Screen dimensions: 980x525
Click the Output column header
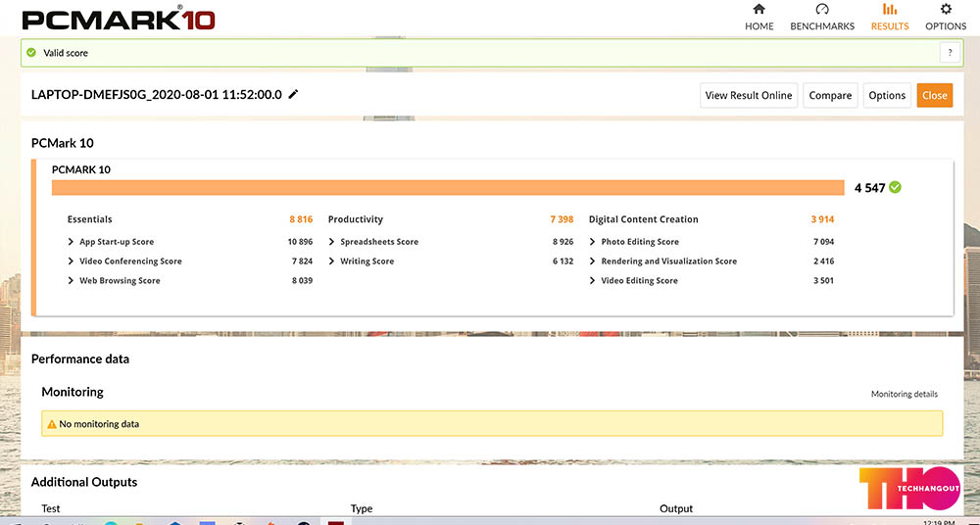[x=676, y=508]
